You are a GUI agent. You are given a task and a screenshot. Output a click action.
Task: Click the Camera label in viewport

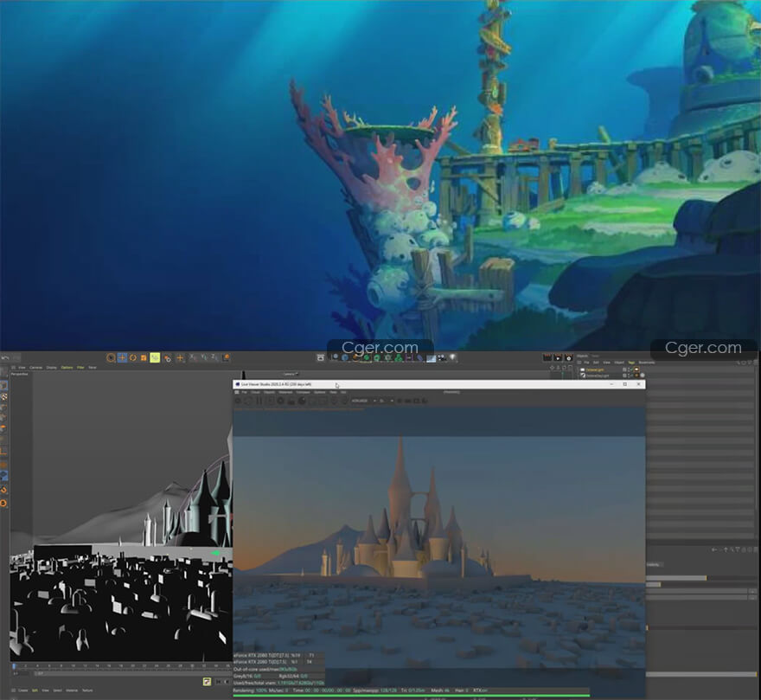pyautogui.click(x=290, y=374)
